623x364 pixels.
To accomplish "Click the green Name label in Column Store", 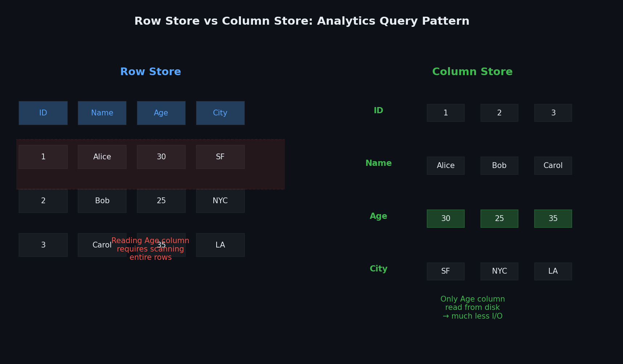I will click(x=378, y=163).
